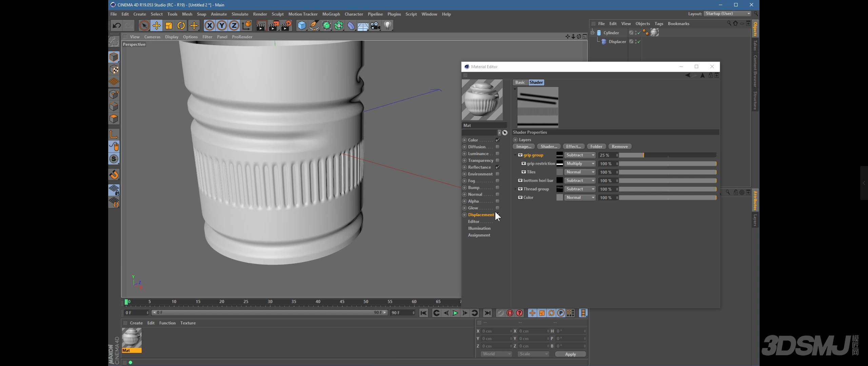Open Thread group blend mode dropdown
868x366 pixels.
pos(580,189)
